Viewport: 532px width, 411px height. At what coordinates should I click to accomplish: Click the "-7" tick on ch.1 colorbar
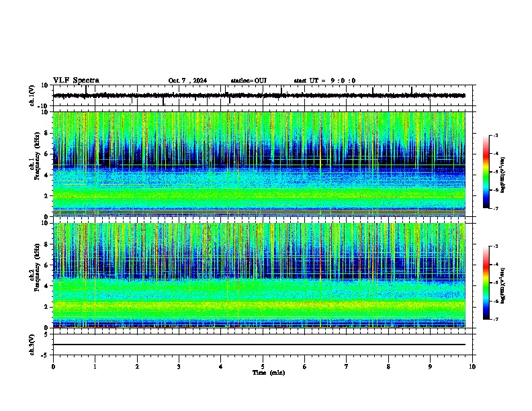pyautogui.click(x=496, y=208)
